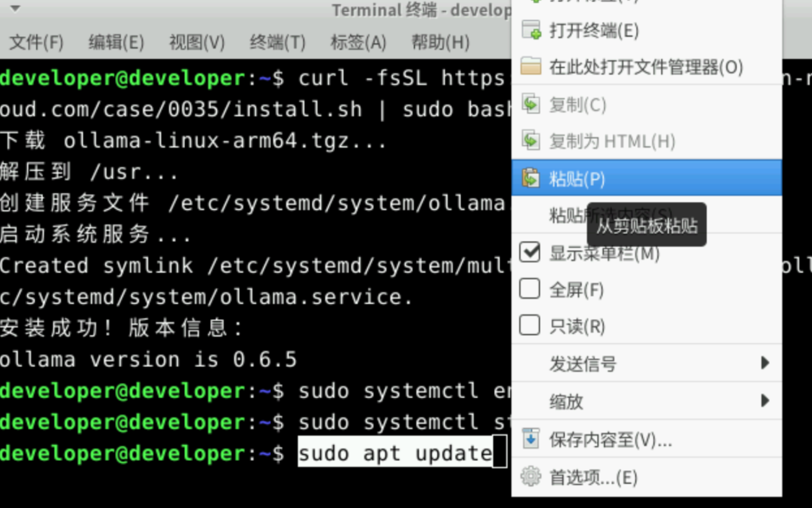Click the '下载 ollama-linux-arm64.tgz...' line
Viewport: 812px width, 508px height.
[x=194, y=140]
